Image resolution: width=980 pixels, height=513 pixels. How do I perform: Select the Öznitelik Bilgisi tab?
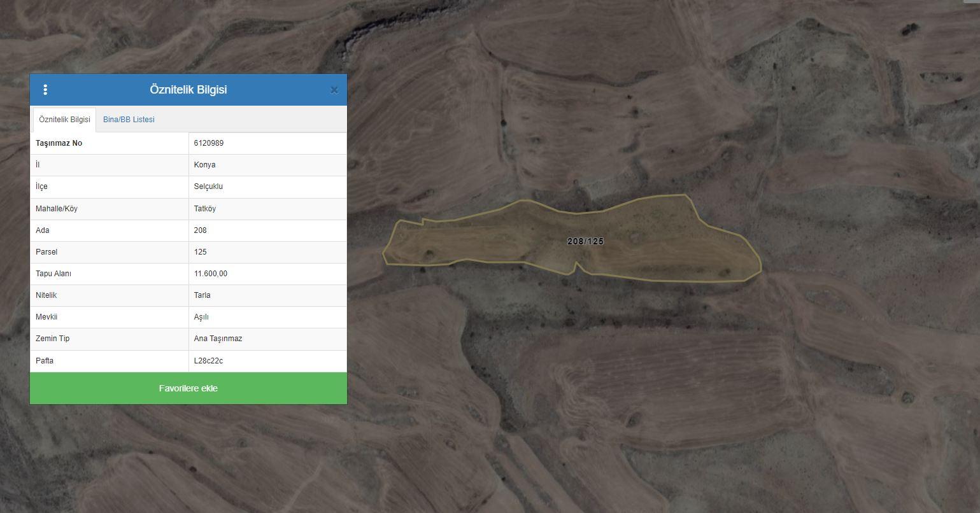[64, 120]
